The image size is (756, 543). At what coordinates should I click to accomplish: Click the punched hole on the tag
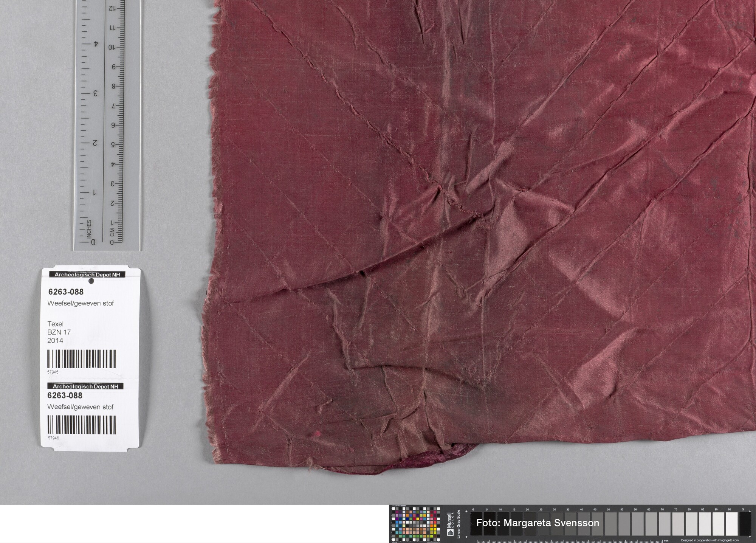click(91, 281)
